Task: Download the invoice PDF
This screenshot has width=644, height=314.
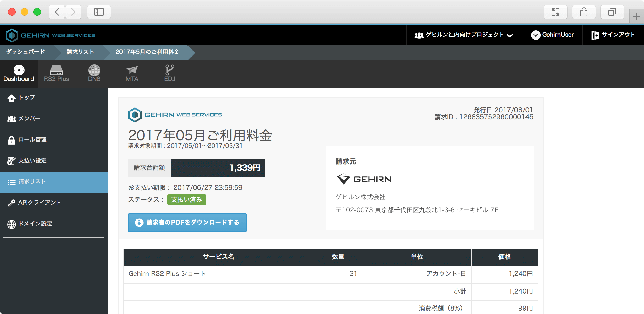Action: (187, 223)
